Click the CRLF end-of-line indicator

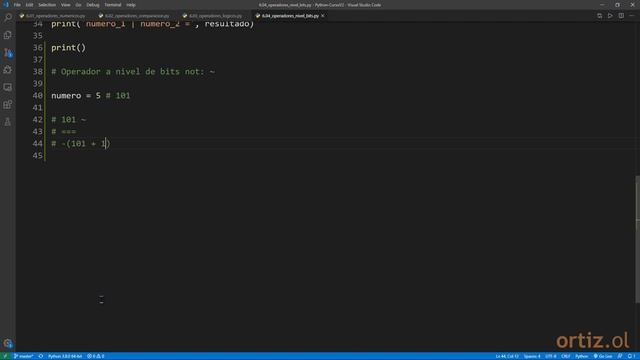565,356
